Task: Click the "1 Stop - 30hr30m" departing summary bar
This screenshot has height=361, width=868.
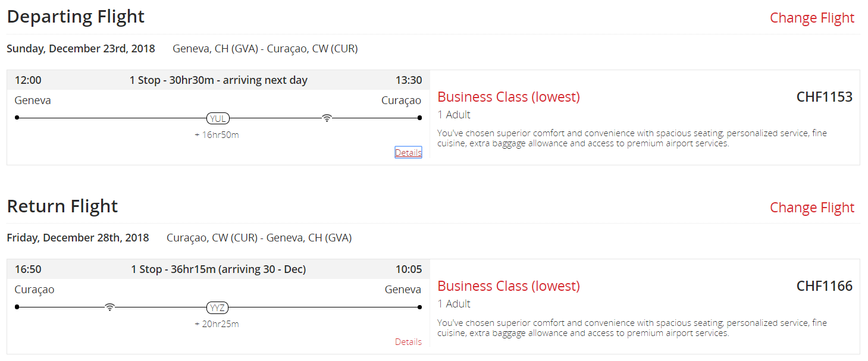Action: 218,80
